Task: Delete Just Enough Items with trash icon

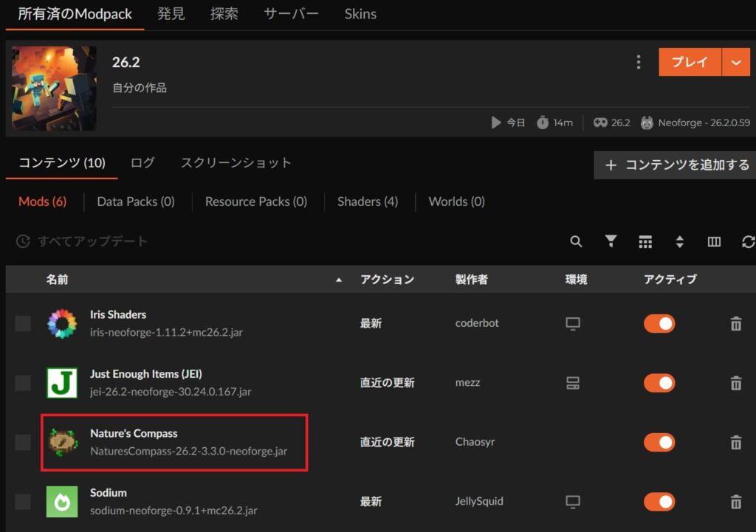Action: coord(736,383)
